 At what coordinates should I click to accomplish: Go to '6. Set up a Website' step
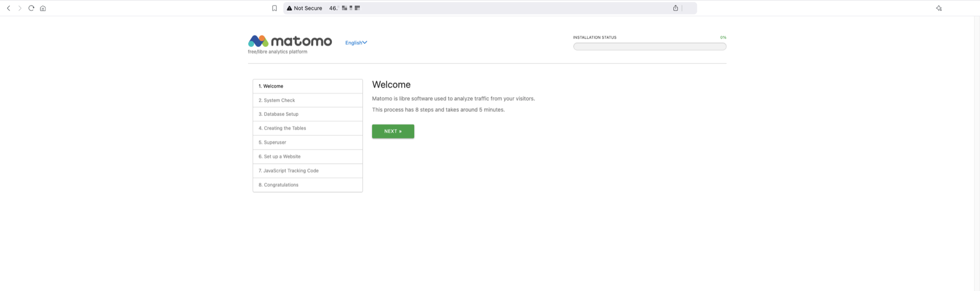tap(307, 157)
